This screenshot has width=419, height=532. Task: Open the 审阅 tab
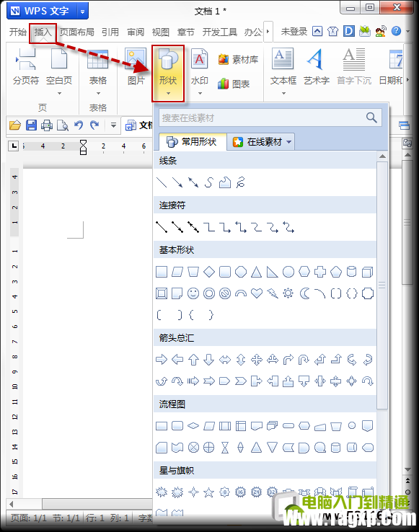(136, 32)
